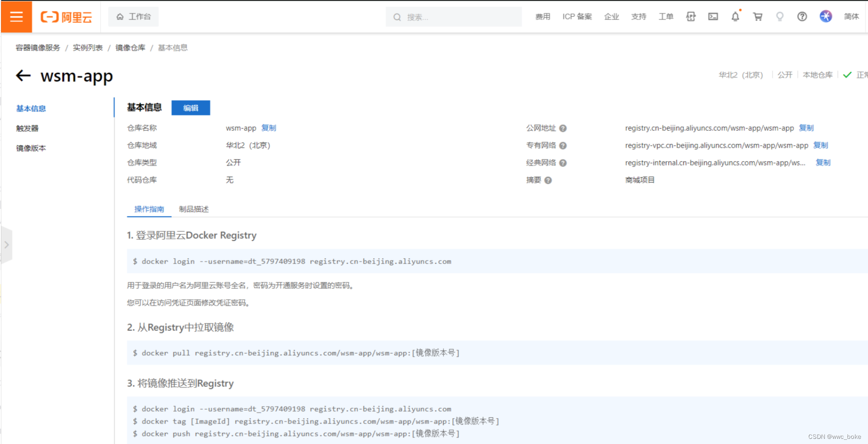Click the app download icon in header

click(x=690, y=17)
